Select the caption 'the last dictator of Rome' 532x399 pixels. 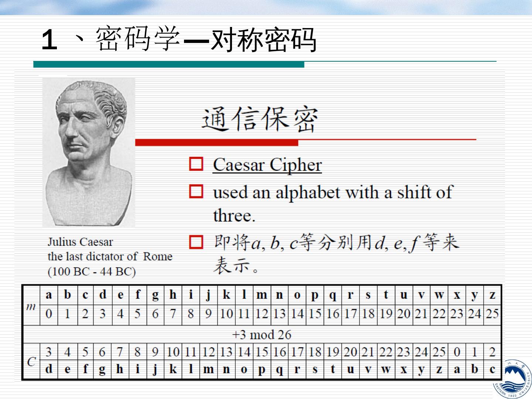click(x=110, y=256)
